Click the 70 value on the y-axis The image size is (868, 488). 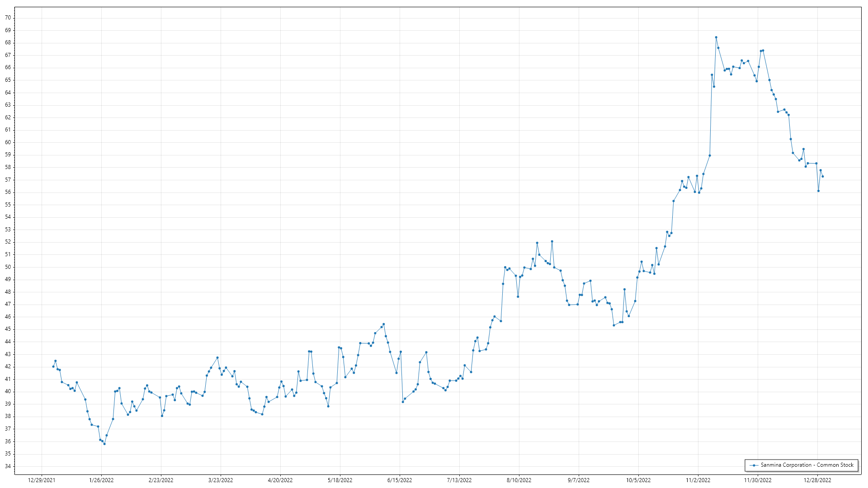coord(8,18)
